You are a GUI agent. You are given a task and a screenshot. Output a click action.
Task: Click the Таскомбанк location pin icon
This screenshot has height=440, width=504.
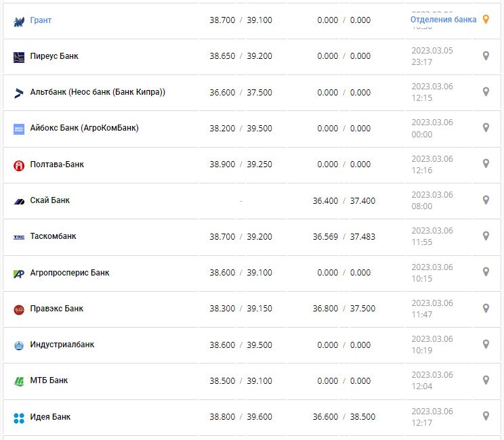click(x=486, y=236)
